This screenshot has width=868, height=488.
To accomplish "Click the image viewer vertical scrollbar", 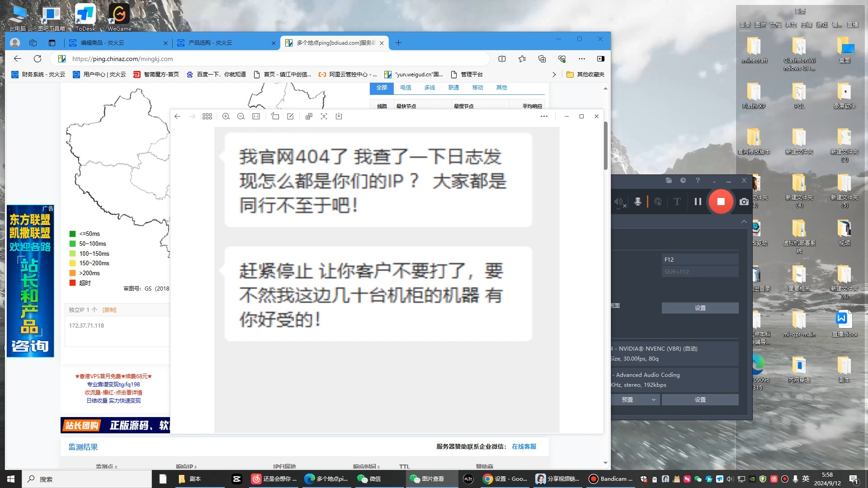I will click(605, 145).
